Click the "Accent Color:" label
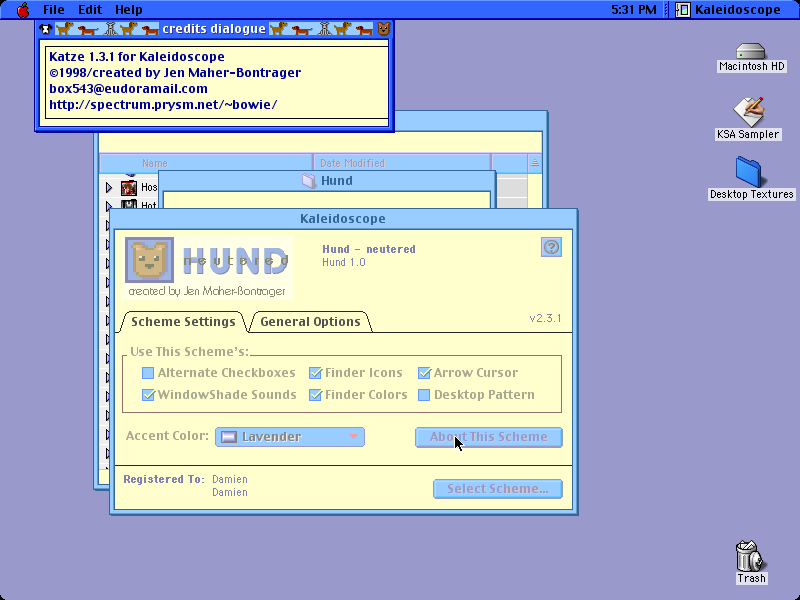The height and width of the screenshot is (600, 800). point(167,436)
